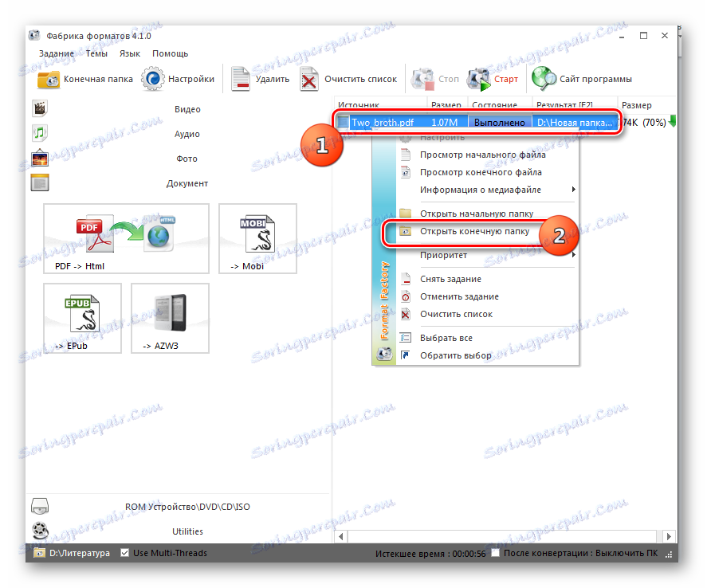Select the -> Mobi converter tile
The width and height of the screenshot is (707, 588).
tap(258, 239)
